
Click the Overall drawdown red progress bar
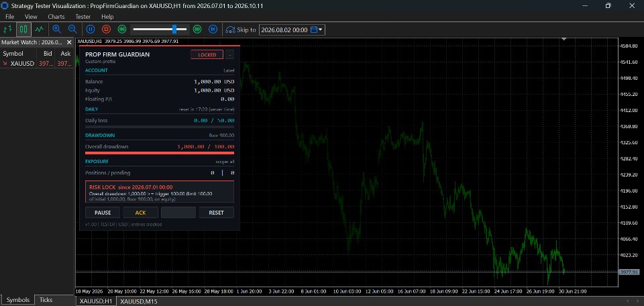[x=160, y=153]
